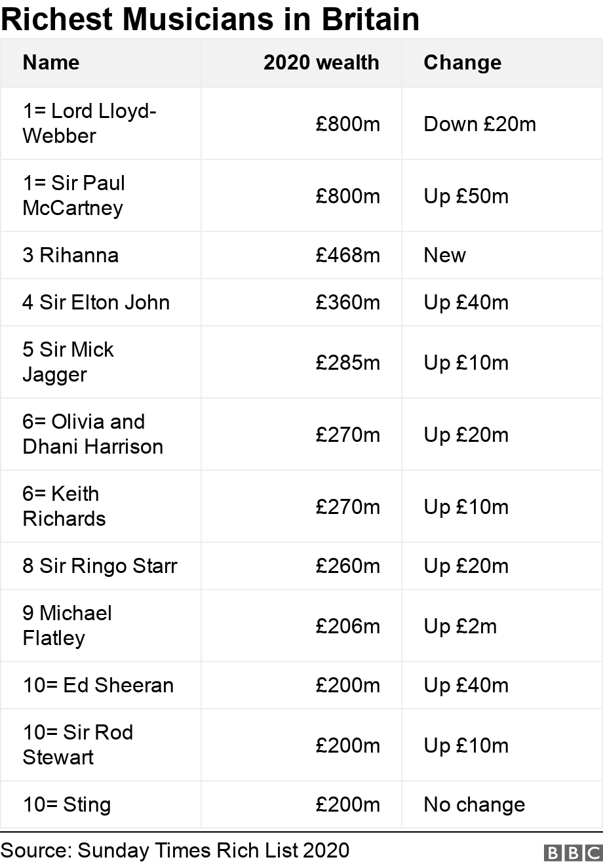Click the Name column header

pyautogui.click(x=51, y=62)
